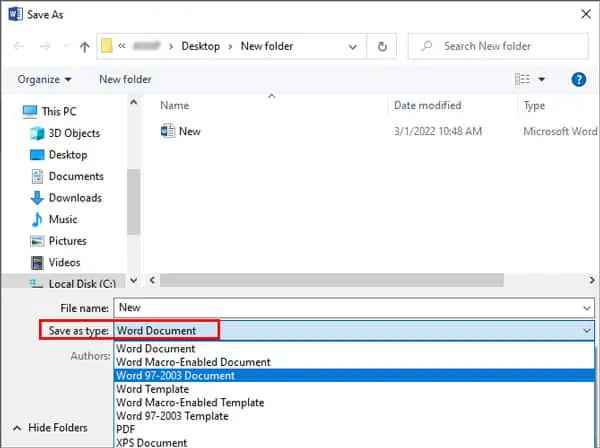Click sidebar scroll down arrow
600x448 pixels.
click(134, 280)
